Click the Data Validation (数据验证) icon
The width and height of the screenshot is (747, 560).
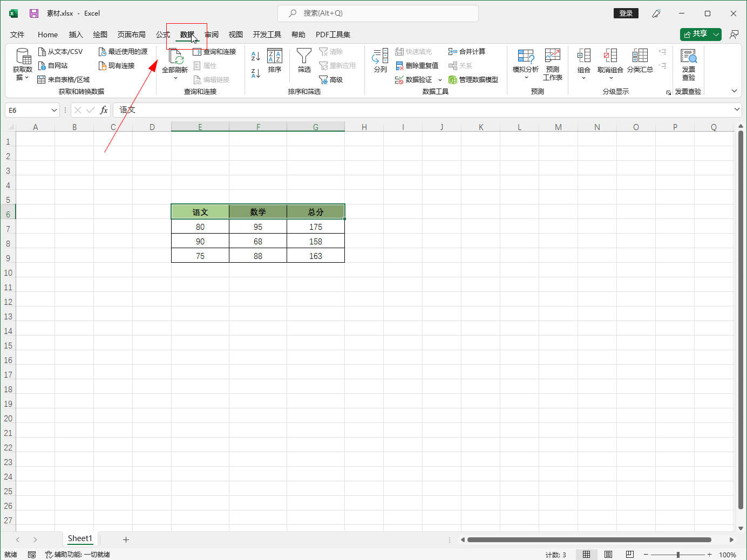coord(399,80)
